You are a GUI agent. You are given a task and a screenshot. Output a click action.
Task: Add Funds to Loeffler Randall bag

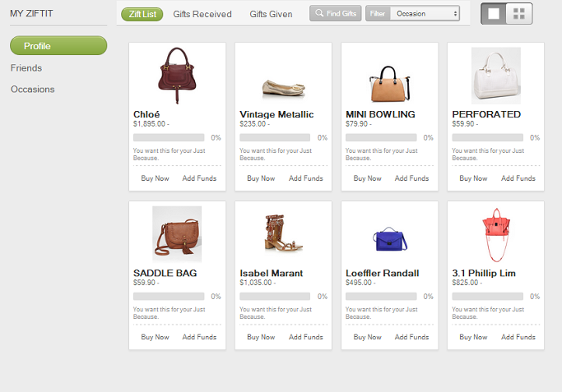click(x=411, y=337)
